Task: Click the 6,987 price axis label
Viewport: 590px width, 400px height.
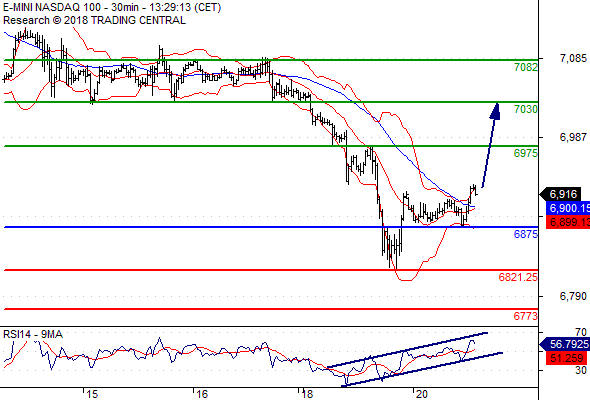Action: pos(573,137)
